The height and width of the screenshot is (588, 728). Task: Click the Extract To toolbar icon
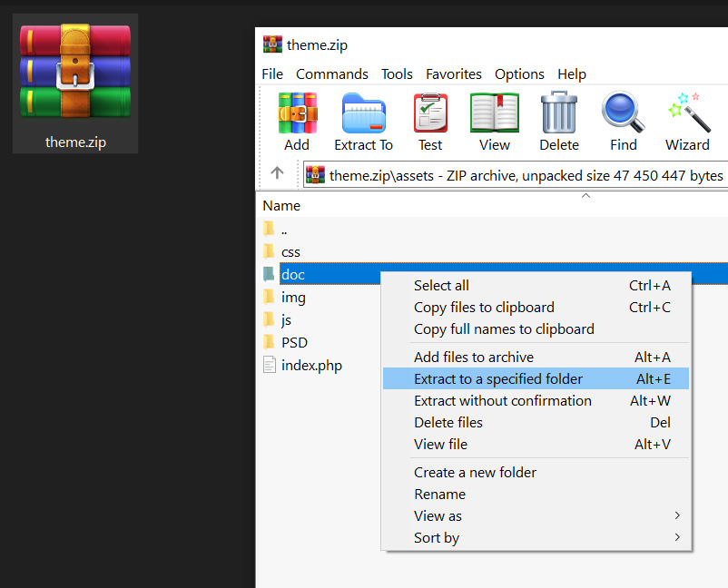[x=363, y=113]
